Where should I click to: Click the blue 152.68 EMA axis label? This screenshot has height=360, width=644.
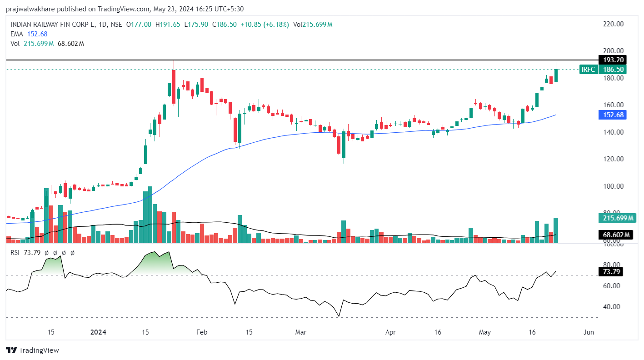(613, 115)
